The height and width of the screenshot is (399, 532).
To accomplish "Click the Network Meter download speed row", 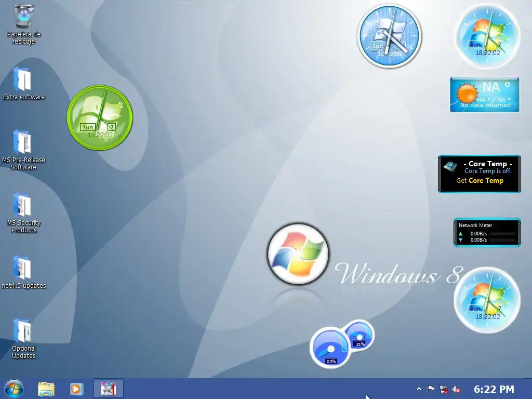I will pyautogui.click(x=487, y=240).
